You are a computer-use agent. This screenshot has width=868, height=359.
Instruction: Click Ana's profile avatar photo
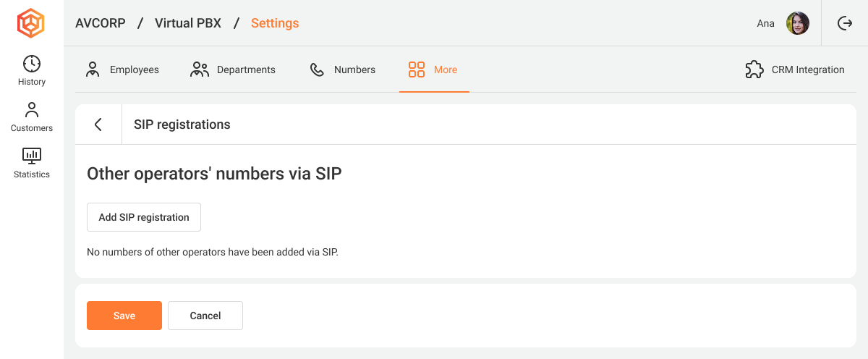tap(798, 23)
